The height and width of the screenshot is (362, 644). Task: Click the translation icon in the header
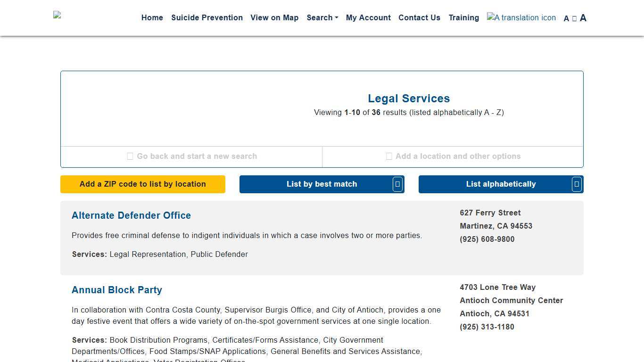(521, 18)
